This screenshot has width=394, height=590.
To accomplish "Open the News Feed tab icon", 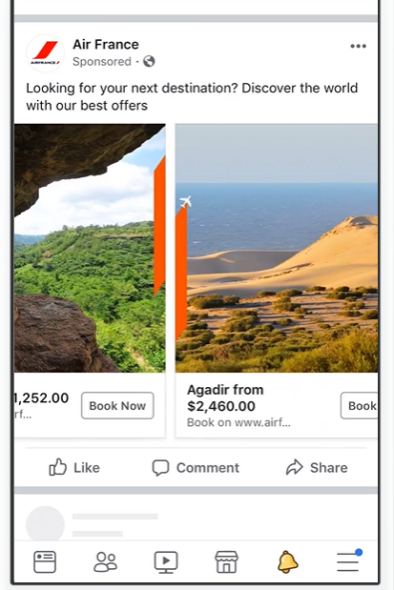I will pyautogui.click(x=45, y=562).
